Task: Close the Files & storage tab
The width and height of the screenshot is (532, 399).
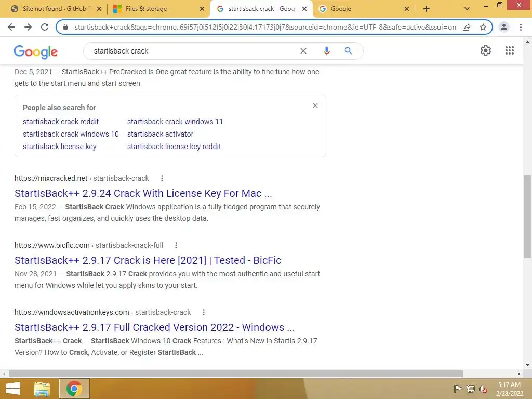Action: [x=202, y=9]
